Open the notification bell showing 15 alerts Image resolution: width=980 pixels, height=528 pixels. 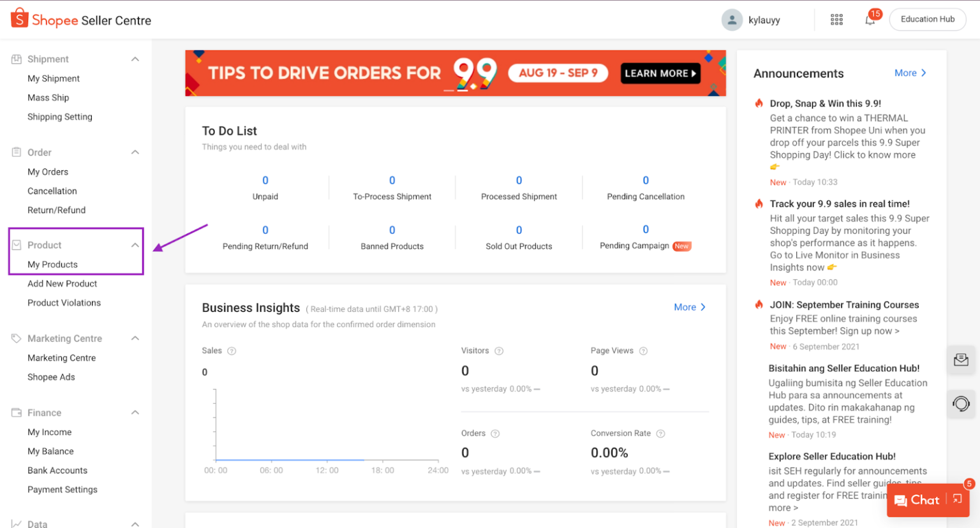869,20
